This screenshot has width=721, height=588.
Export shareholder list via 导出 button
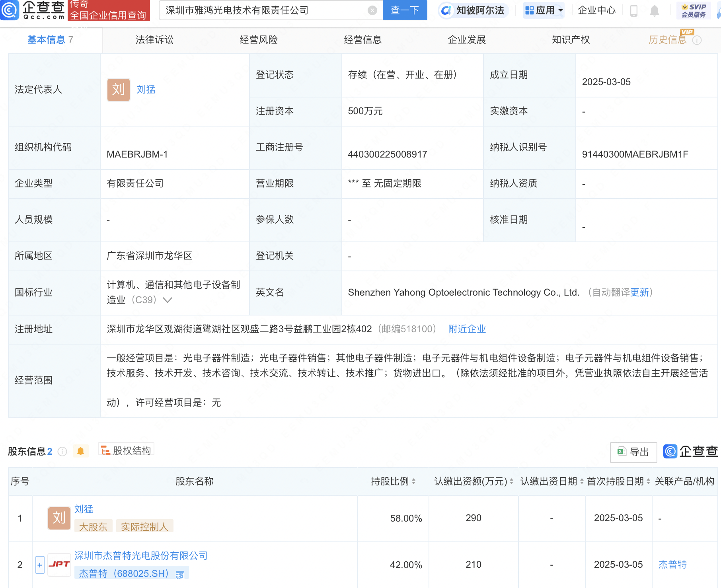coord(633,452)
